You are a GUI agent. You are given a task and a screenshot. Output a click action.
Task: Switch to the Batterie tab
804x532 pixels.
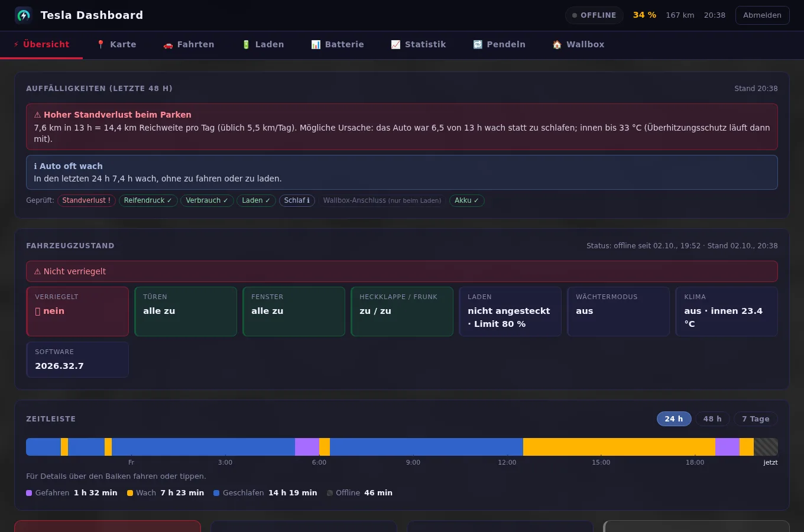pos(338,44)
